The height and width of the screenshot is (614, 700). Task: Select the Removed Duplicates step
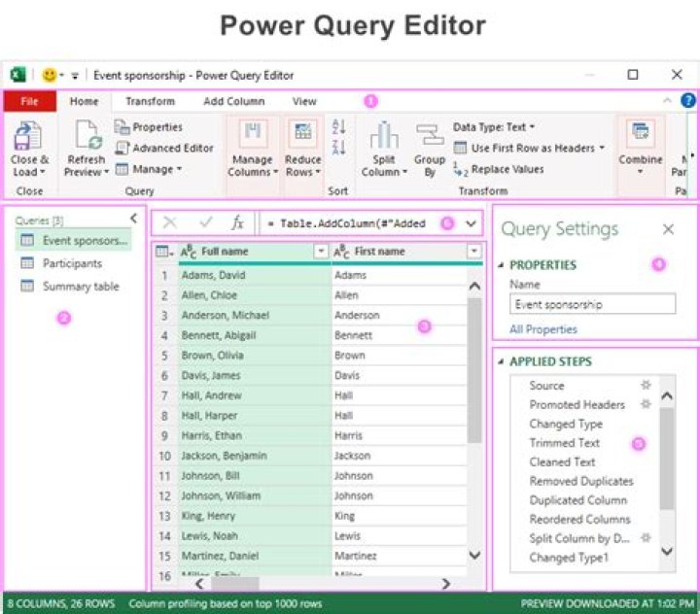(580, 481)
